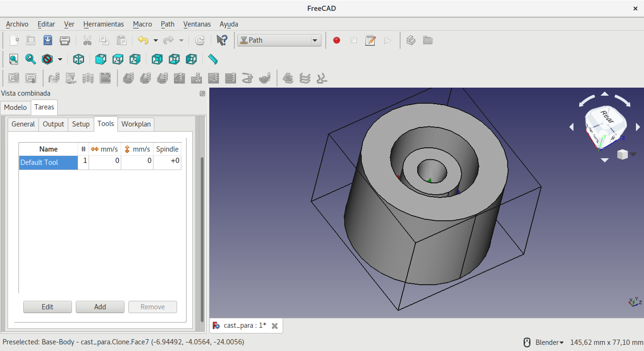Toggle floating for Vista combinada panel
Image resolution: width=644 pixels, height=351 pixels.
click(202, 94)
